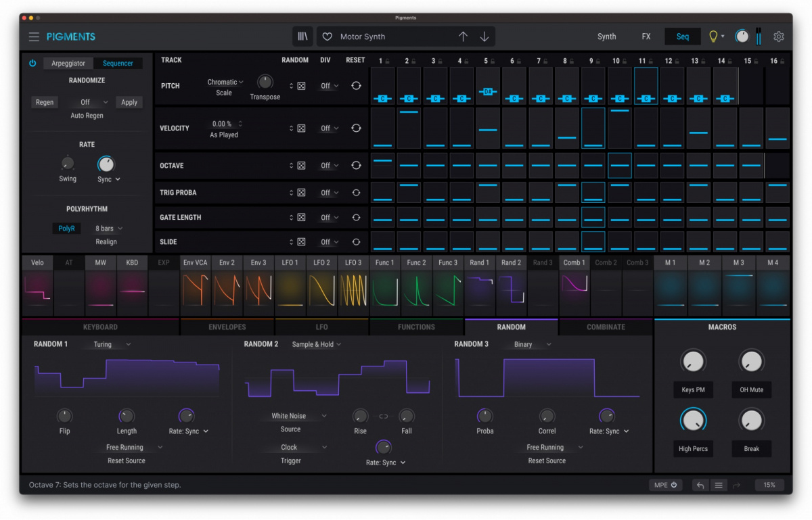
Task: Click the Apply button under Randomize
Action: (x=129, y=102)
